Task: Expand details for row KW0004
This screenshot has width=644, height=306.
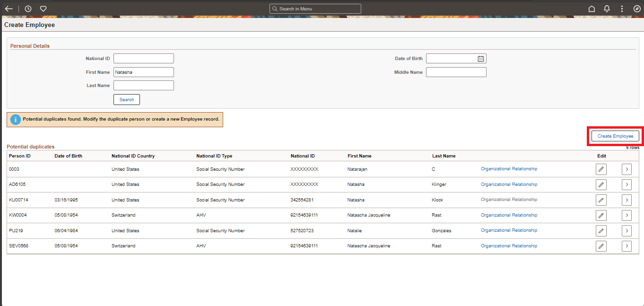Action: point(627,215)
